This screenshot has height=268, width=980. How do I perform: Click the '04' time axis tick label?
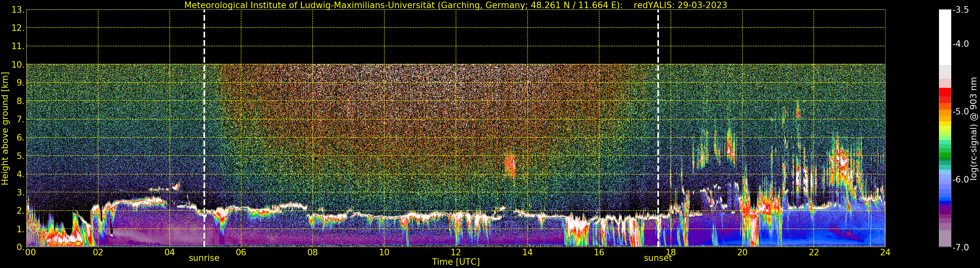169,252
